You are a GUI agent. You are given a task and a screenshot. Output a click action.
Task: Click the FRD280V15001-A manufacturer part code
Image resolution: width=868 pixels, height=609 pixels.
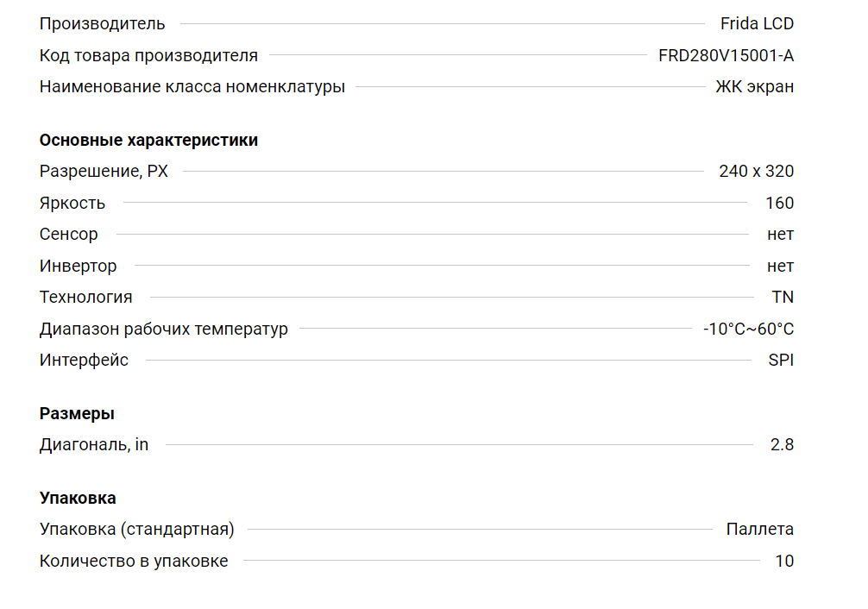pos(726,56)
